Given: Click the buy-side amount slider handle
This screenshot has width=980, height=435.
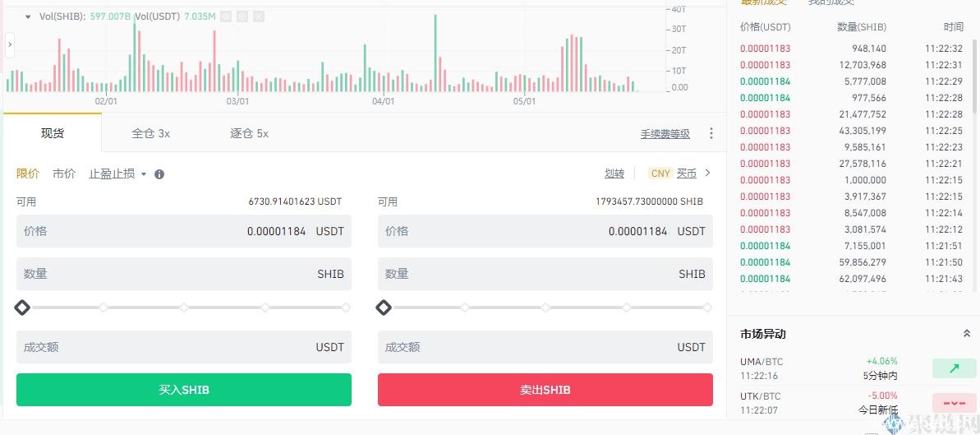Looking at the screenshot, I should [x=22, y=308].
